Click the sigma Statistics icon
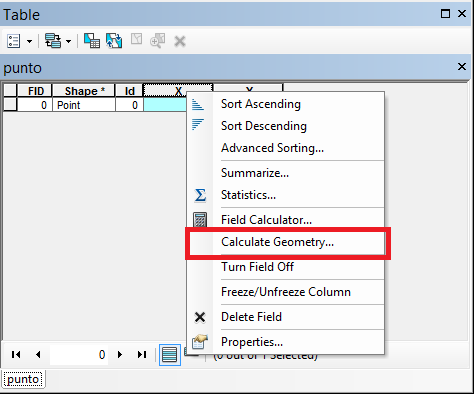The image size is (474, 394). click(x=200, y=195)
